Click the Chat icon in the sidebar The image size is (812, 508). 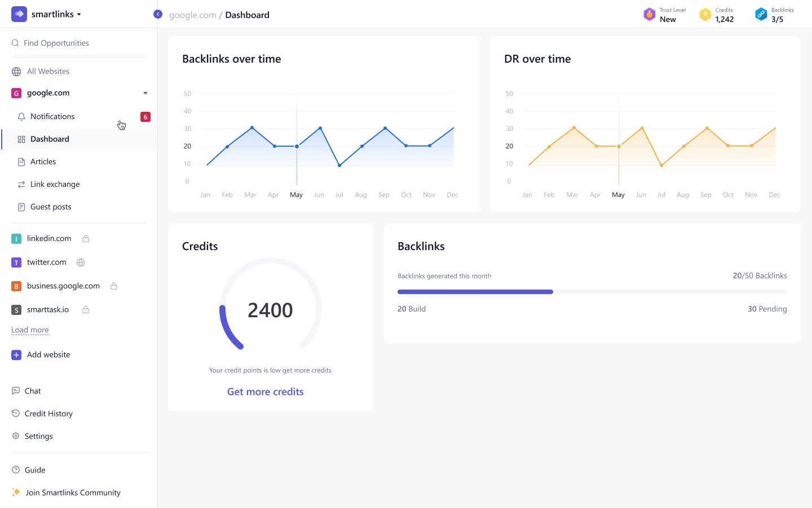(x=15, y=391)
